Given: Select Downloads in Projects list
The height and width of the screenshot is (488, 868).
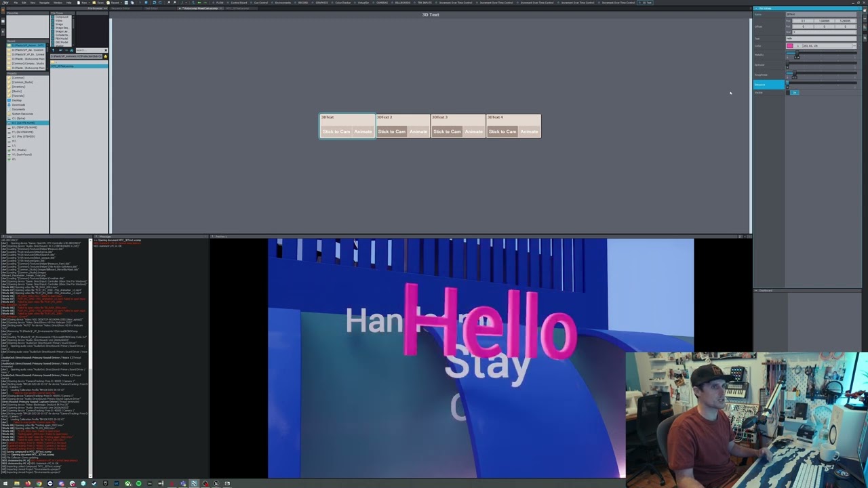Looking at the screenshot, I should pyautogui.click(x=18, y=105).
